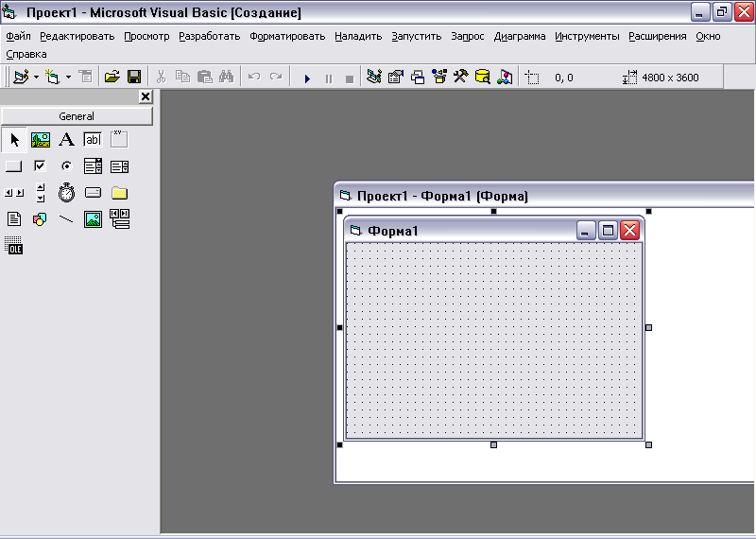Open the Справка menu
The height and width of the screenshot is (539, 756).
pyautogui.click(x=26, y=54)
